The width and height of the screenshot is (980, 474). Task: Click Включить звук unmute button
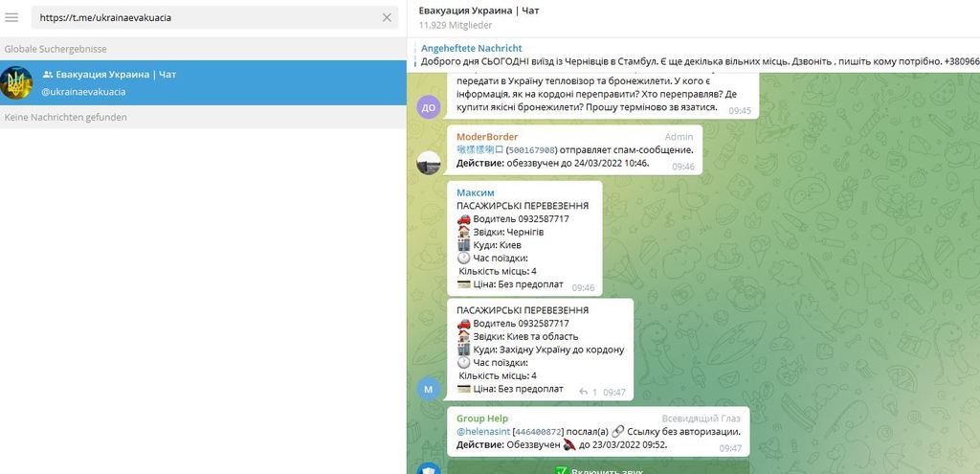pos(598,469)
